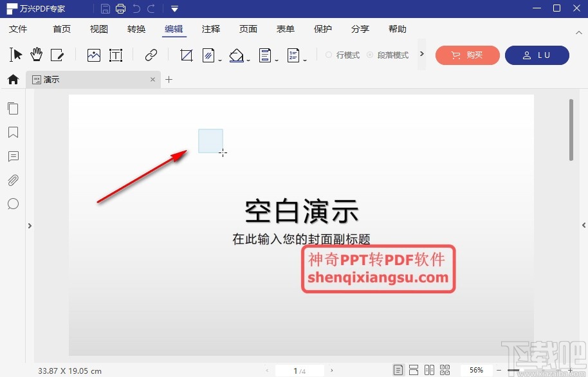Activate the Edit tool in the toolbar
Viewport: 588px width, 377px height.
coord(58,55)
